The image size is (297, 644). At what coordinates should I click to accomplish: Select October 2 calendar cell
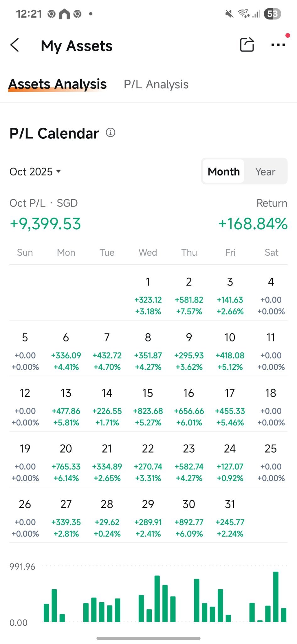pos(189,296)
